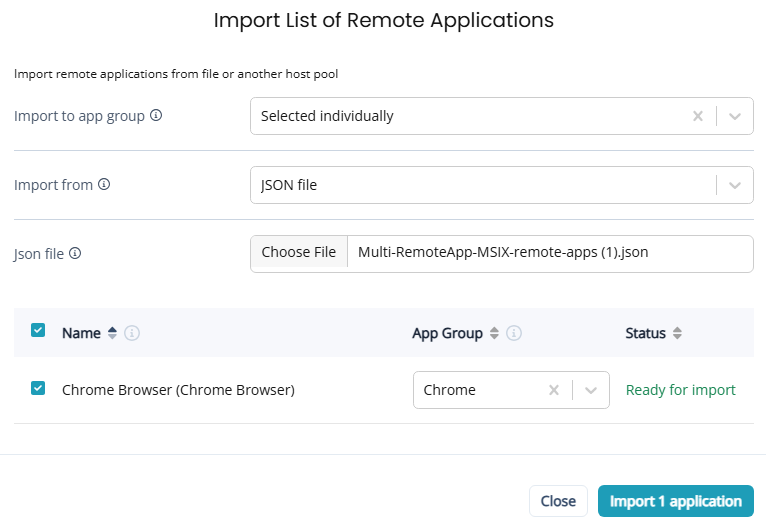Image resolution: width=766 pixels, height=530 pixels.
Task: Sort table by Name column arrows
Action: 112,333
